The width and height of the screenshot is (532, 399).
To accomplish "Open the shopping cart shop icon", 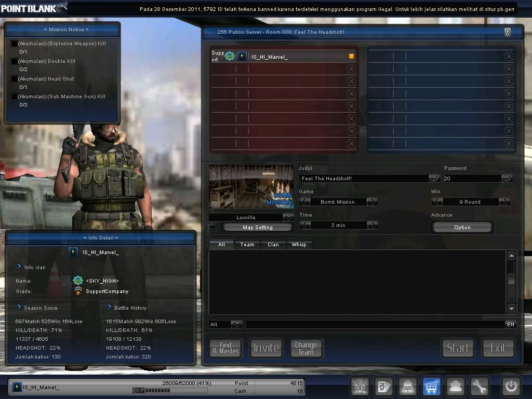I will click(431, 386).
